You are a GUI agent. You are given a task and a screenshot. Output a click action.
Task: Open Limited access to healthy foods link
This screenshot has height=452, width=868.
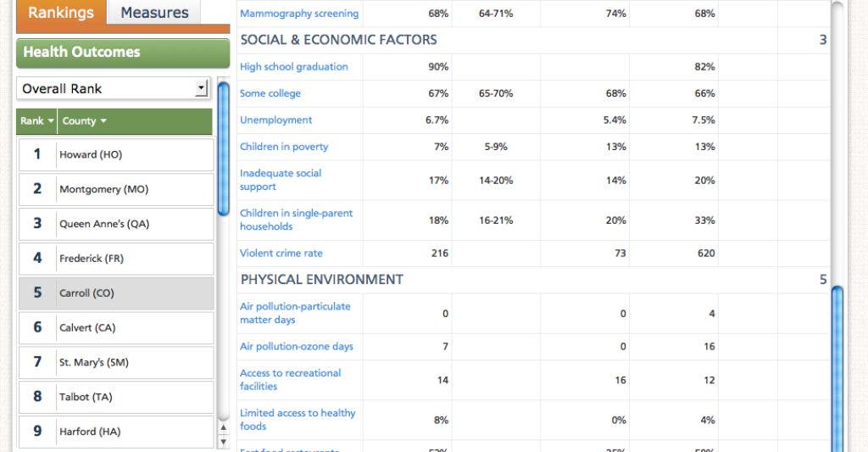click(x=298, y=419)
